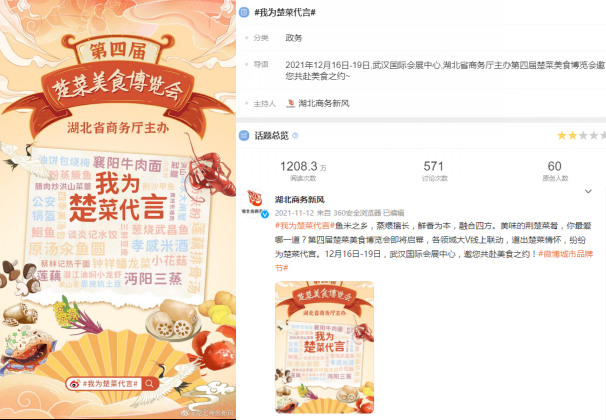
Task: Open the #微博城市品牌节# hashtag link
Action: tap(434, 261)
